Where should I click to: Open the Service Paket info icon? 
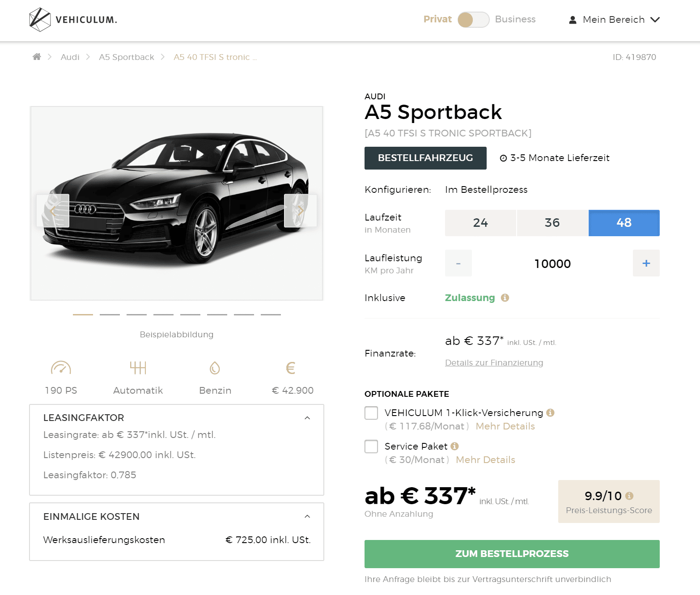point(455,446)
